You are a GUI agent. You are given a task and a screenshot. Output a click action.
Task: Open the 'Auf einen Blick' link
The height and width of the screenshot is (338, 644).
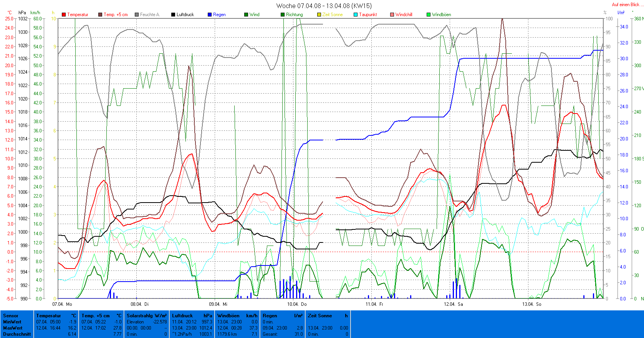[x=625, y=5]
